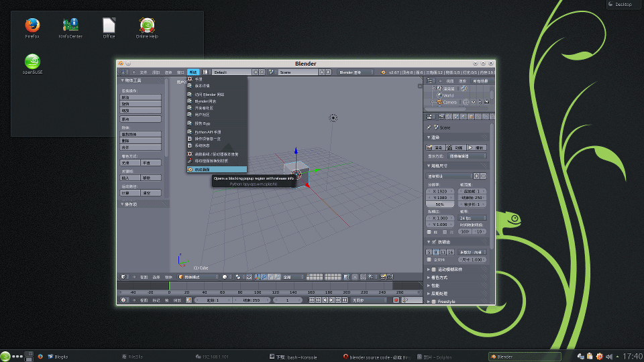The height and width of the screenshot is (362, 644).
Task: Jump to first frame in timeline
Action: coord(312,300)
